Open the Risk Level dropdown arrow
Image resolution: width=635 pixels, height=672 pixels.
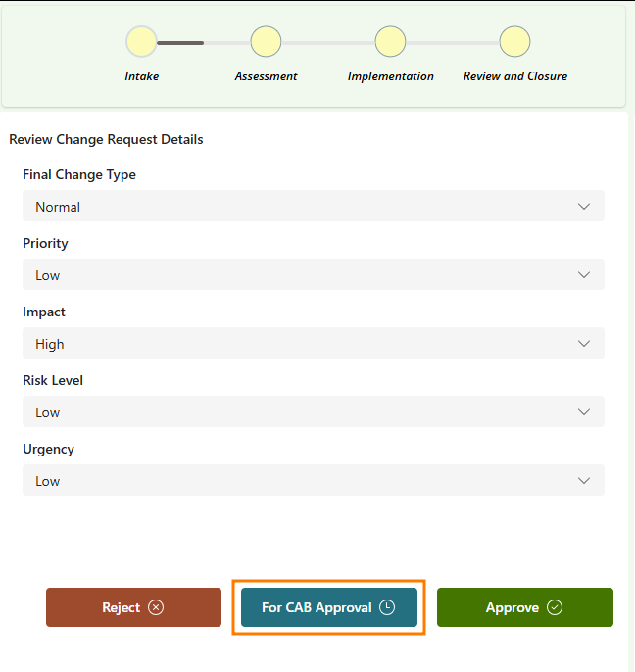point(584,412)
